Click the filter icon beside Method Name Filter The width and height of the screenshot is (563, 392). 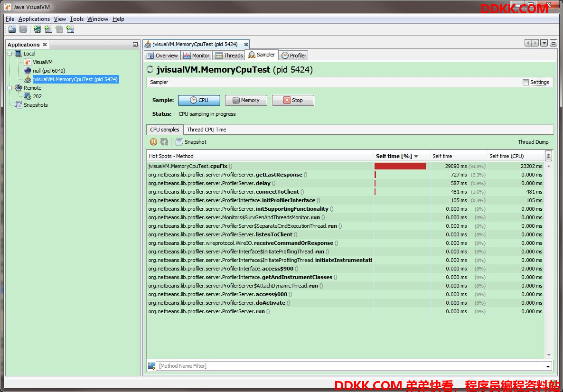152,366
